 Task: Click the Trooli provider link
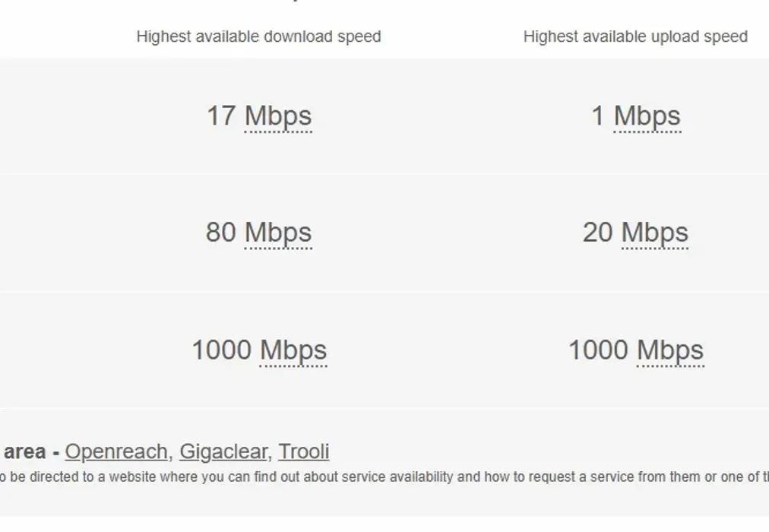(303, 451)
